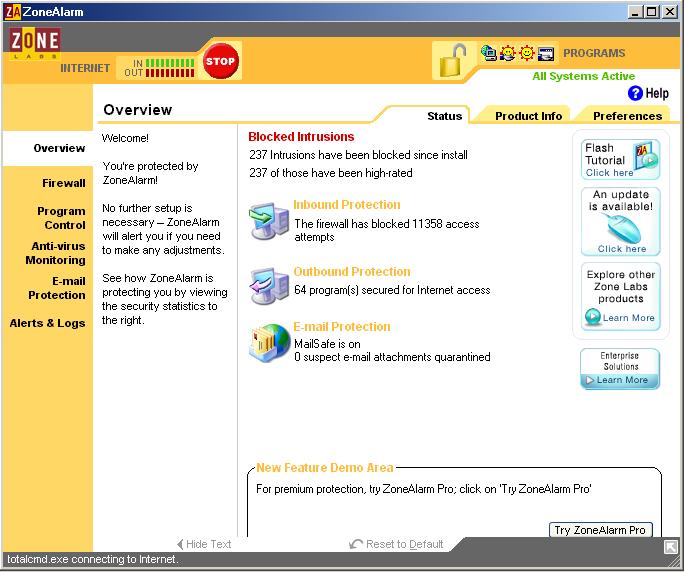The height and width of the screenshot is (573, 684).
Task: Click the Learn More play icon for Zone Labs products
Action: 593,317
